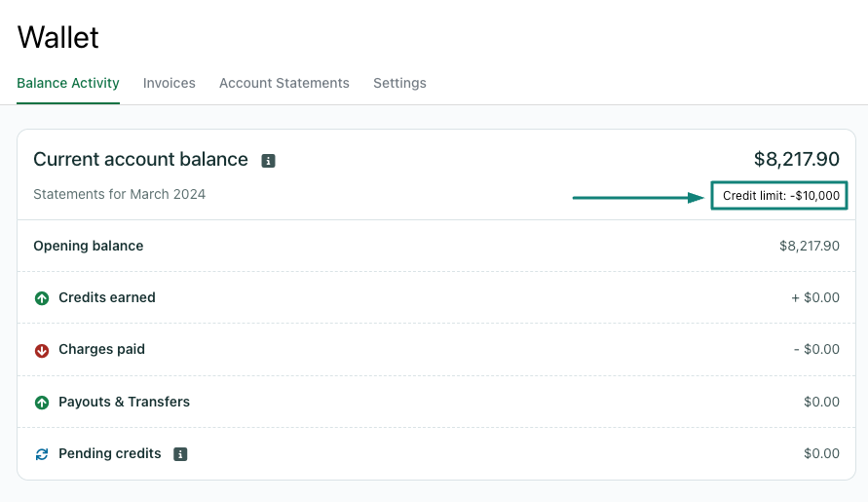868x502 pixels.
Task: Click info icon next to Pending credits
Action: (x=180, y=454)
